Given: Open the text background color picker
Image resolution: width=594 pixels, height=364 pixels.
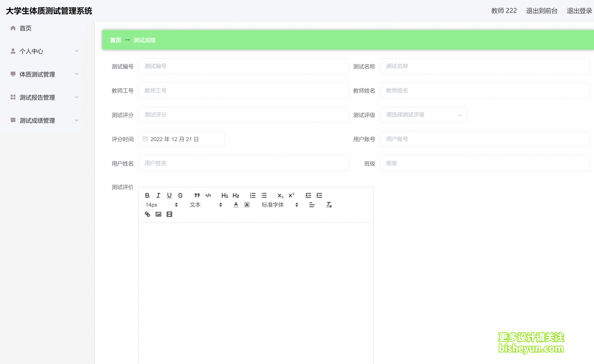Looking at the screenshot, I should pyautogui.click(x=247, y=205).
